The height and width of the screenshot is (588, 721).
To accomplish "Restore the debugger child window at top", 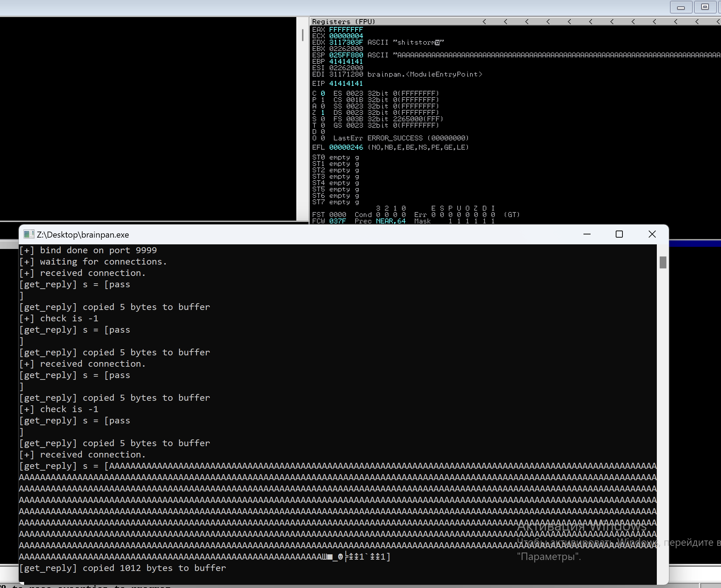I will [x=705, y=7].
